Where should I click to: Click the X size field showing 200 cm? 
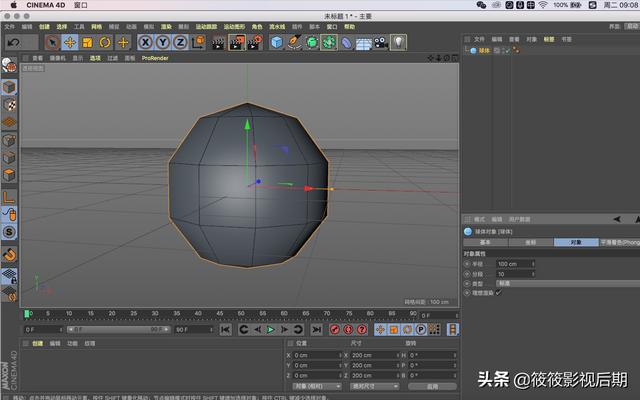(x=375, y=355)
